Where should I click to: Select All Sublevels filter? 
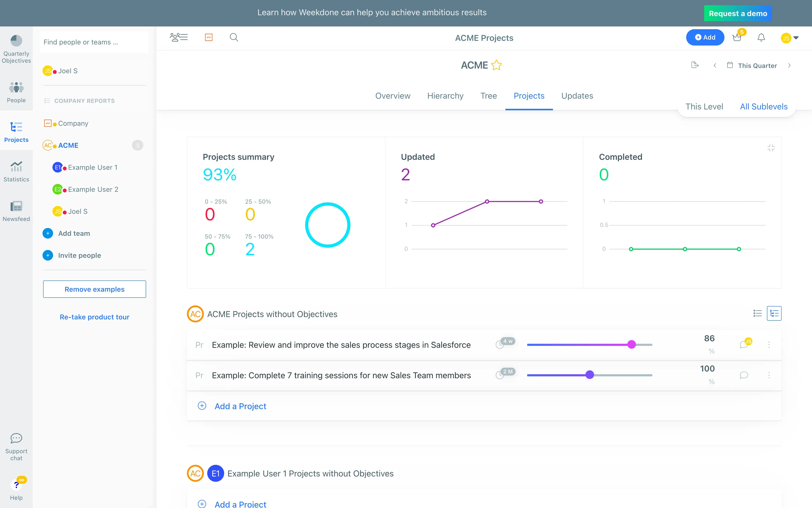tap(764, 106)
